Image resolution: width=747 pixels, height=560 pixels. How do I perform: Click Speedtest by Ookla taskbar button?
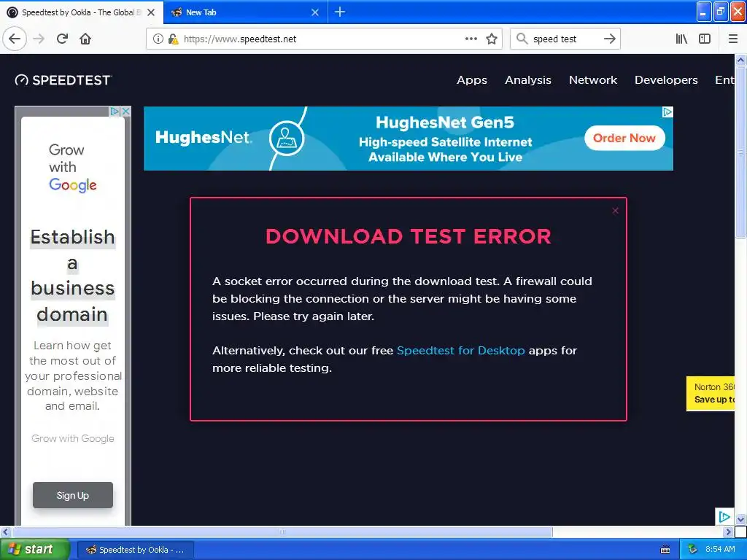click(135, 550)
